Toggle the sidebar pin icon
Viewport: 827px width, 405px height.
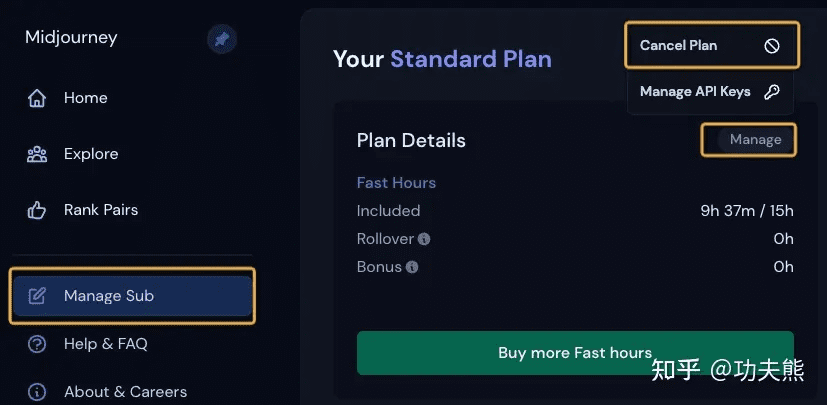click(222, 40)
